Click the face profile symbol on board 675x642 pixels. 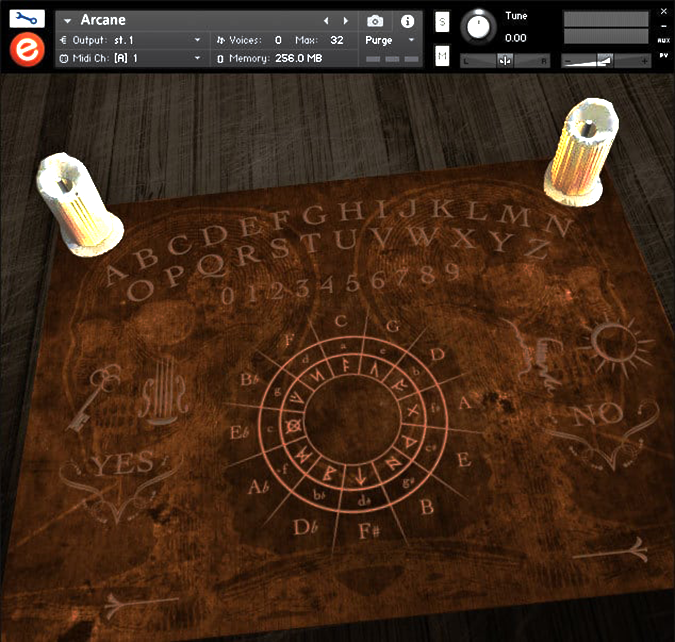click(533, 356)
